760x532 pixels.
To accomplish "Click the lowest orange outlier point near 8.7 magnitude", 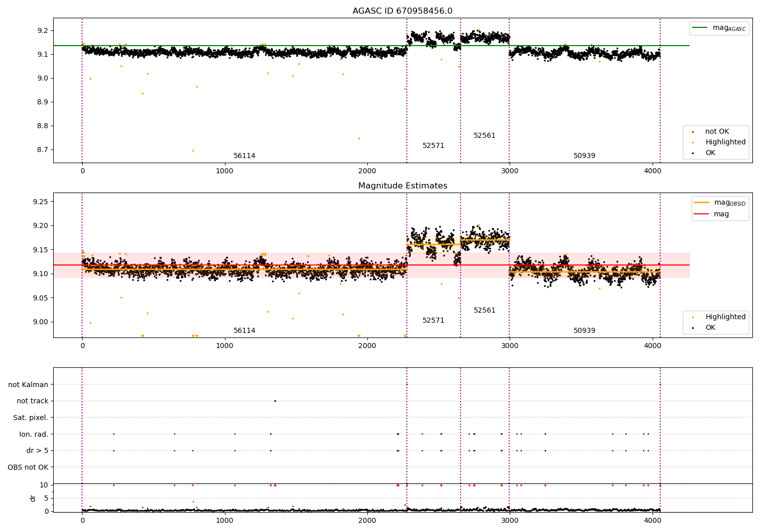I will 193,150.
